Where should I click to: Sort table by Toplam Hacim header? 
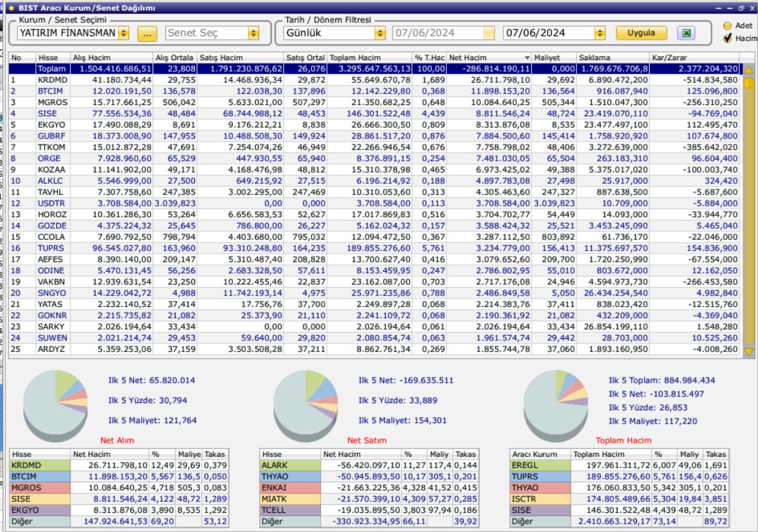pyautogui.click(x=369, y=58)
